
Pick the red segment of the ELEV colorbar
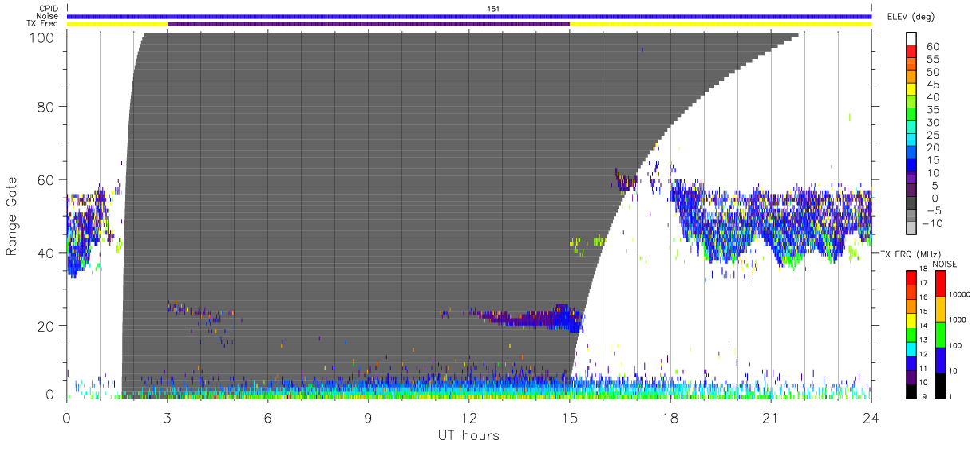911,53
